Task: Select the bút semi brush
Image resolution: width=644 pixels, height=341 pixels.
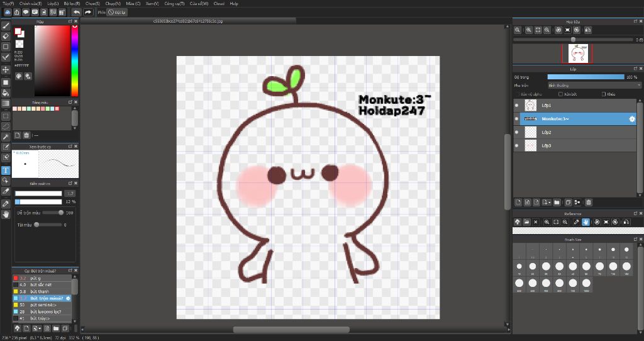Action: coord(42,305)
